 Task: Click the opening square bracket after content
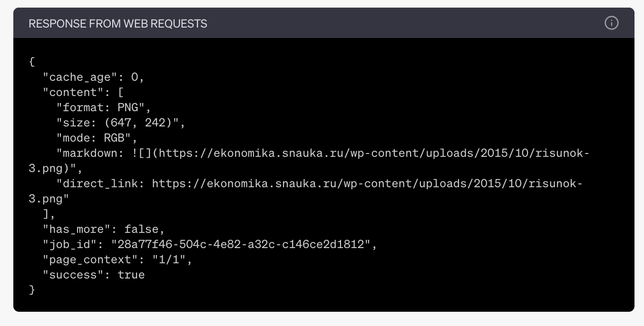121,92
